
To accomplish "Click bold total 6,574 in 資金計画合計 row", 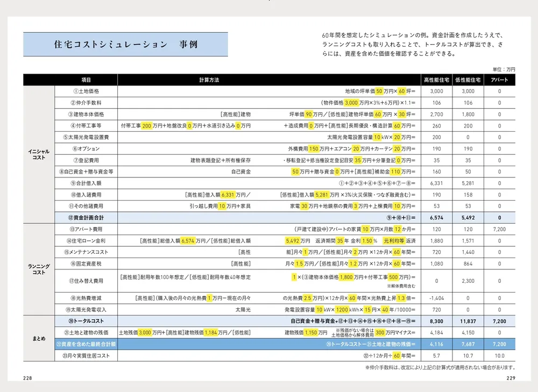I will (436, 218).
